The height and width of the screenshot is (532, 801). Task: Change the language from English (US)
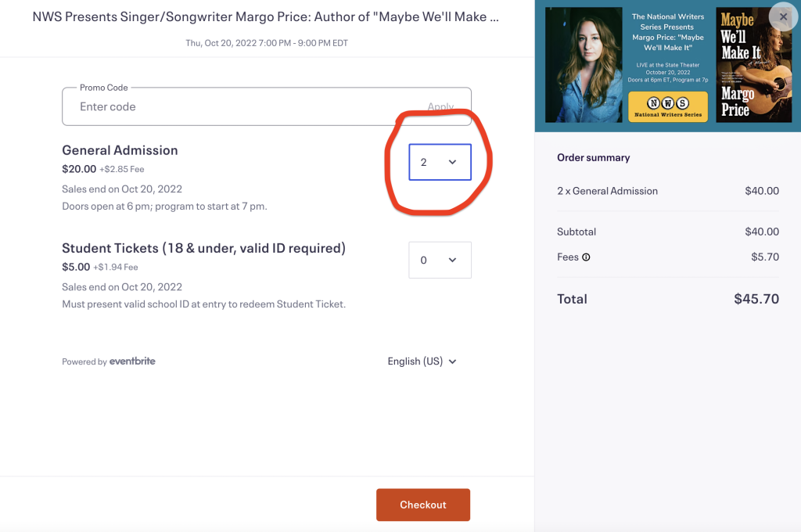[422, 361]
